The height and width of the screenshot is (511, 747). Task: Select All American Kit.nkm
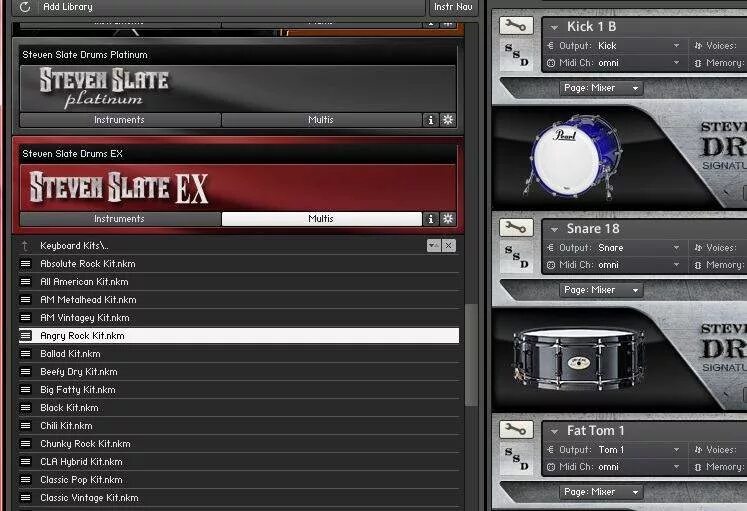pos(239,281)
